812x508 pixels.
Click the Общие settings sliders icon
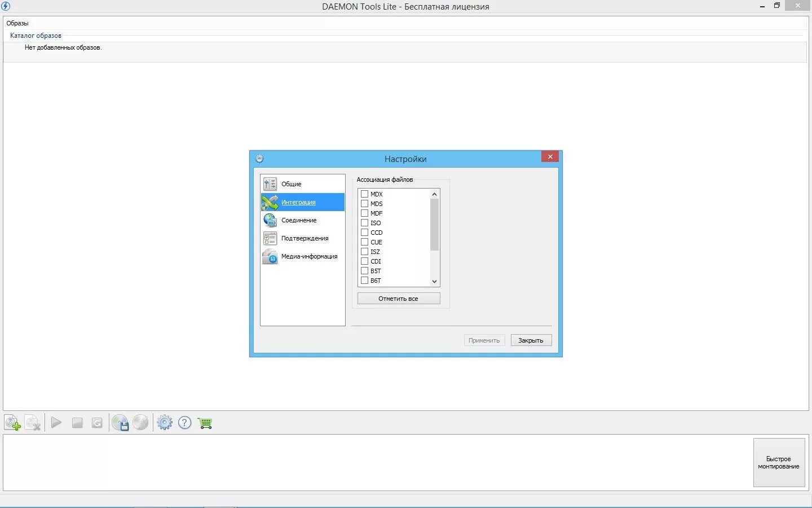(x=270, y=184)
